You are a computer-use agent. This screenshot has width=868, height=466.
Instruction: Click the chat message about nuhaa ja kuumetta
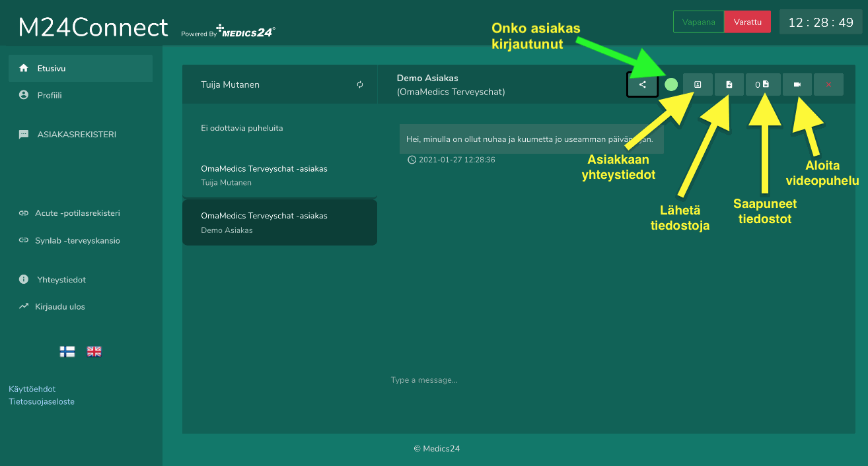(531, 139)
